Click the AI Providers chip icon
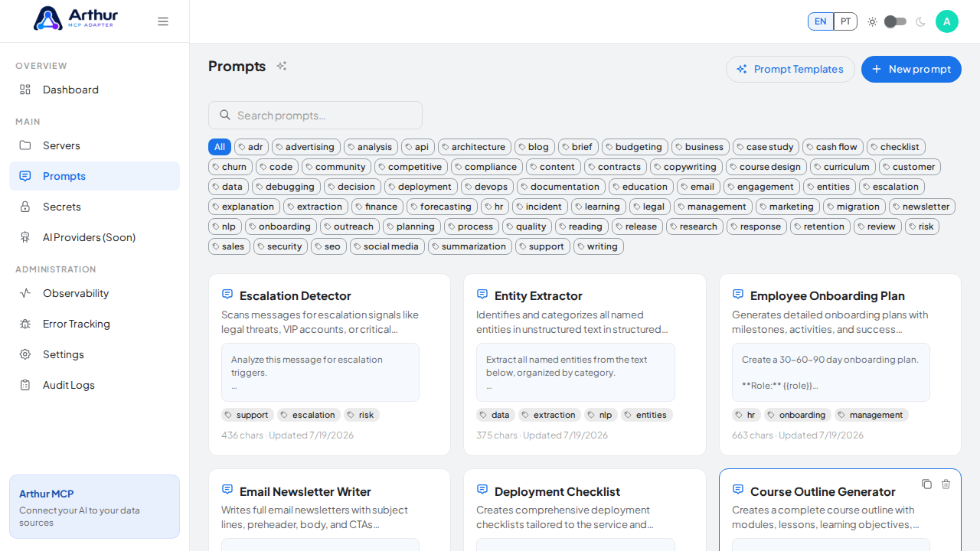 pos(25,237)
